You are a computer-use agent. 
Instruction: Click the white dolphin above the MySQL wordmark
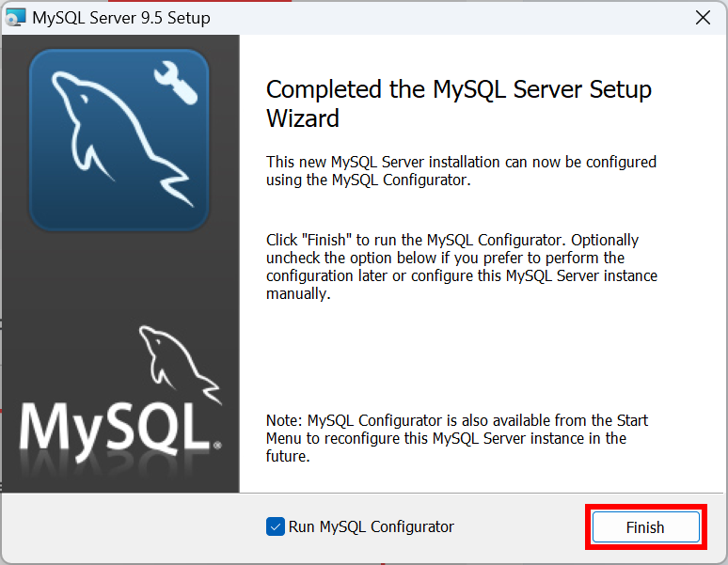[x=181, y=365]
